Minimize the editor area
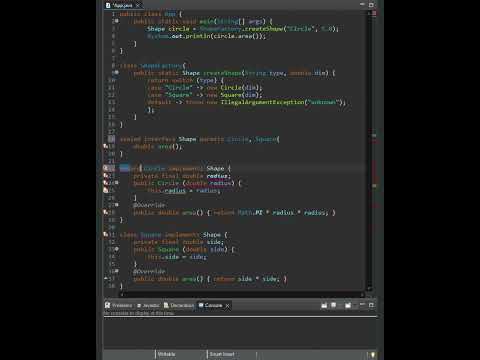 coord(362,5)
